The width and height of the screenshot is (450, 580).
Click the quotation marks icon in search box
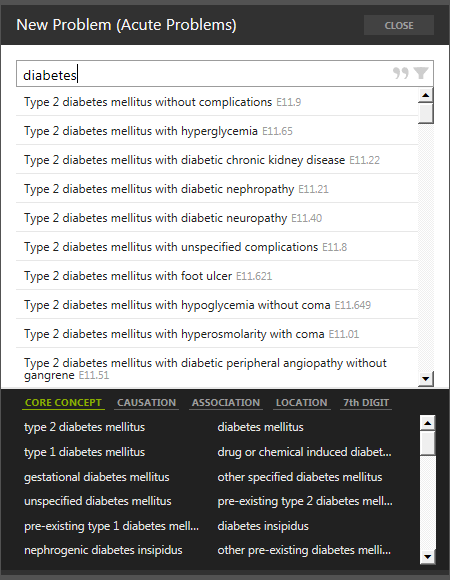click(400, 73)
